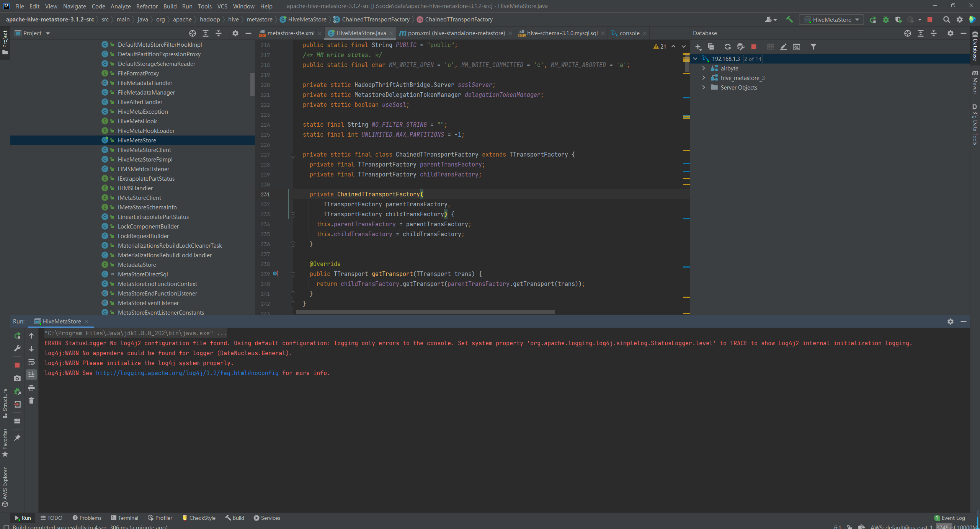Open user account dropdown in toolbar

coord(771,20)
